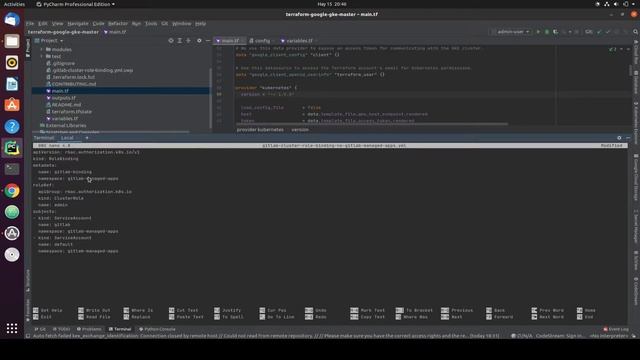Open the Edit menu
The image size is (640, 360).
[x=43, y=24]
